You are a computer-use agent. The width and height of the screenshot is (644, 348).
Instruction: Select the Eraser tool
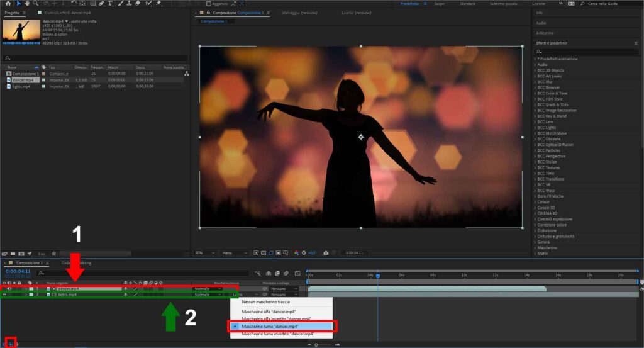click(x=138, y=3)
